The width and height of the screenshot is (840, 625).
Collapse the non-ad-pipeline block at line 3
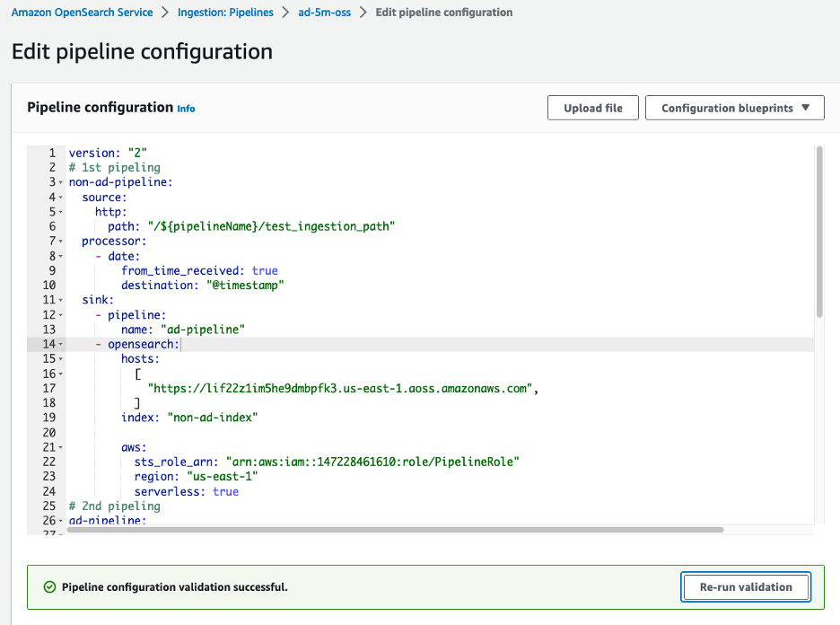[x=60, y=182]
